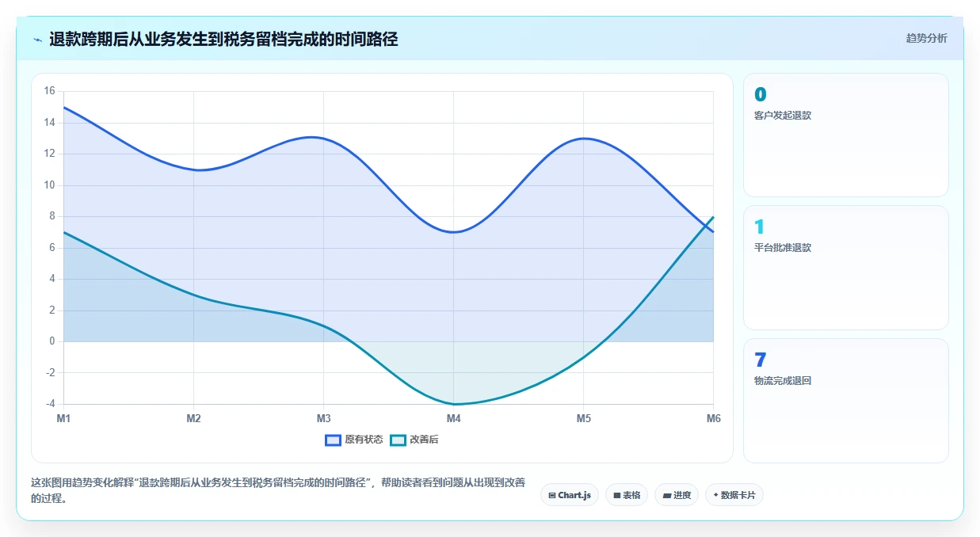Click the 改善后 teal legend swatch

pyautogui.click(x=398, y=440)
